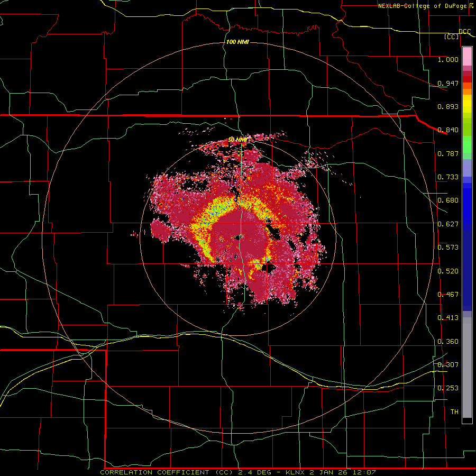Pick the bright green color bar segment
The height and width of the screenshot is (476, 476).
467,145
